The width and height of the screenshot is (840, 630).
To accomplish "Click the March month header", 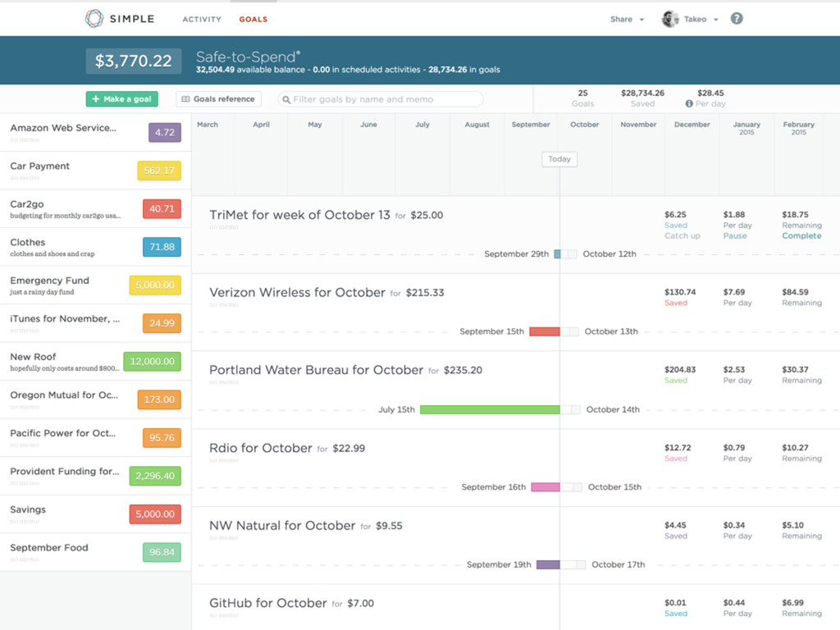I will coord(208,125).
